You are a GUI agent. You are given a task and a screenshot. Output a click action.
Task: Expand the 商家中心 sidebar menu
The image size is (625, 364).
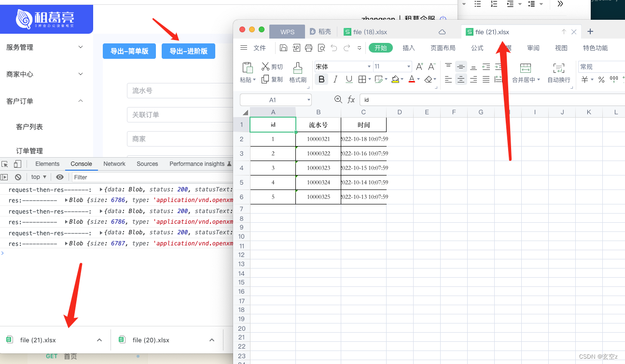(x=46, y=74)
